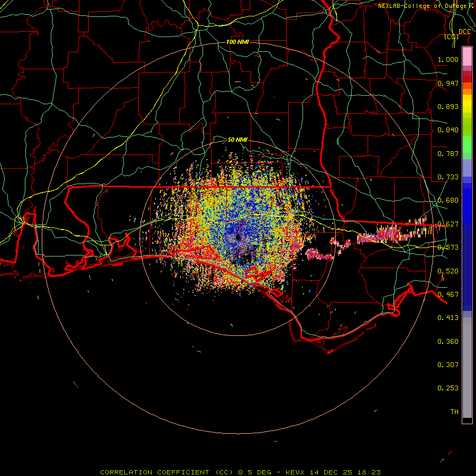This screenshot has width=476, height=476.
Task: Click the 0.573 scale value
Action: pos(448,248)
